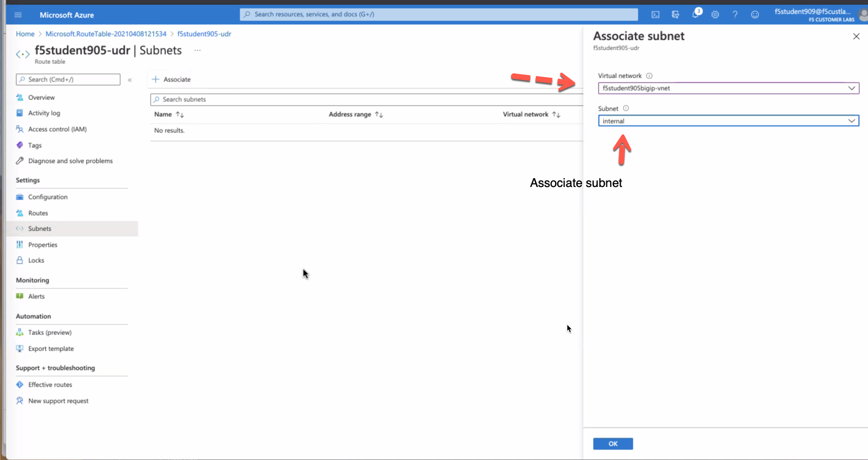The image size is (868, 460).
Task: Focus the Search subnets field
Action: [366, 99]
